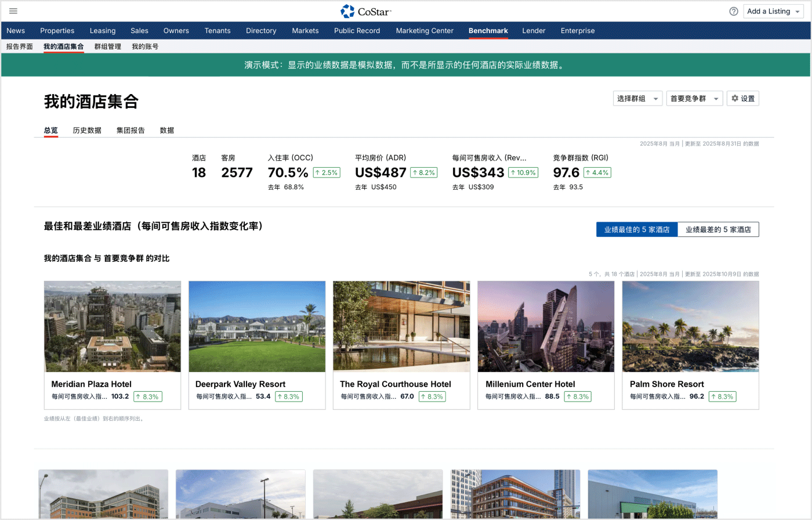Select the 集团报告 tab
Viewport: 812px width, 520px height.
point(130,131)
